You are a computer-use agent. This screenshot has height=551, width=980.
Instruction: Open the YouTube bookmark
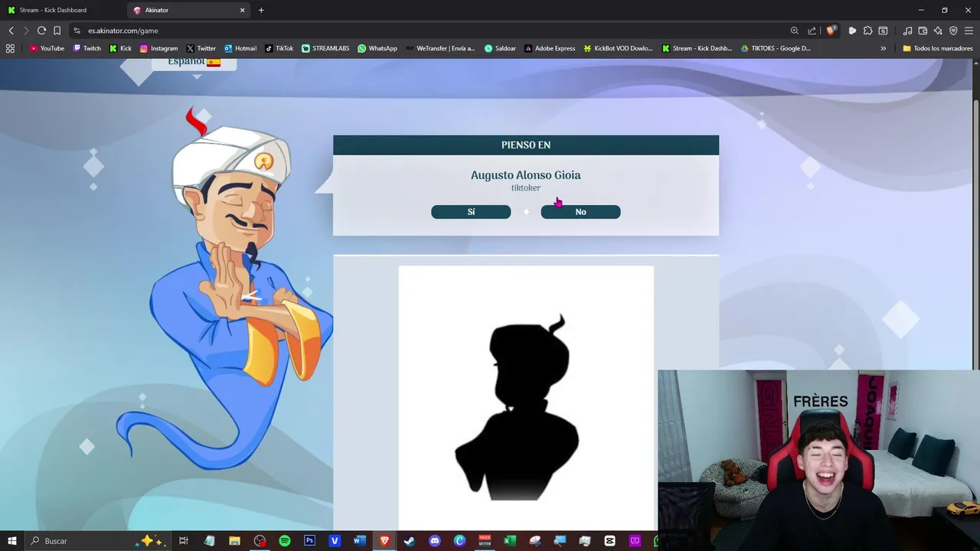coord(47,48)
